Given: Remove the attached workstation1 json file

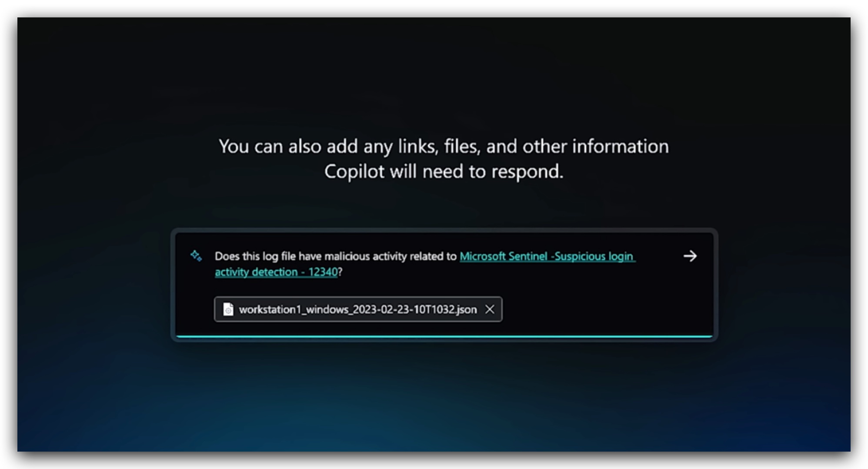Looking at the screenshot, I should pyautogui.click(x=490, y=309).
